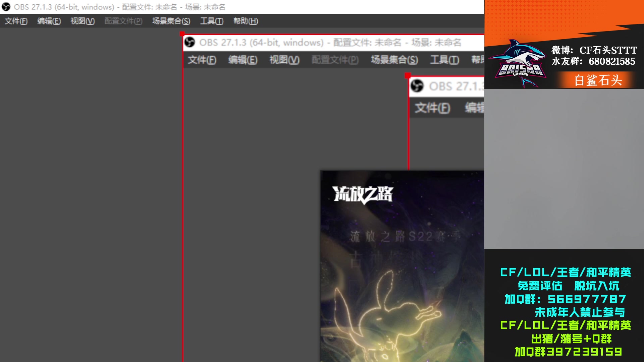
Task: Open 视图(V) in the second nested OBS preview
Action: (284, 60)
